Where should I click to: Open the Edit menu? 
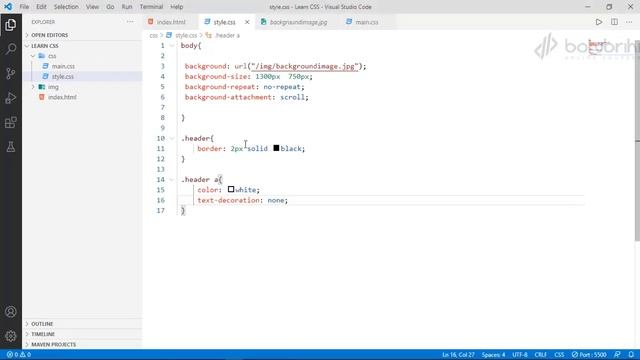pyautogui.click(x=41, y=7)
